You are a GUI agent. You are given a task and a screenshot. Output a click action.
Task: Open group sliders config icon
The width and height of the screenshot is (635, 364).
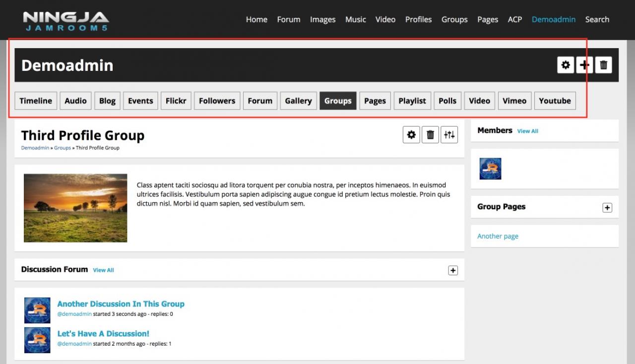pyautogui.click(x=449, y=134)
